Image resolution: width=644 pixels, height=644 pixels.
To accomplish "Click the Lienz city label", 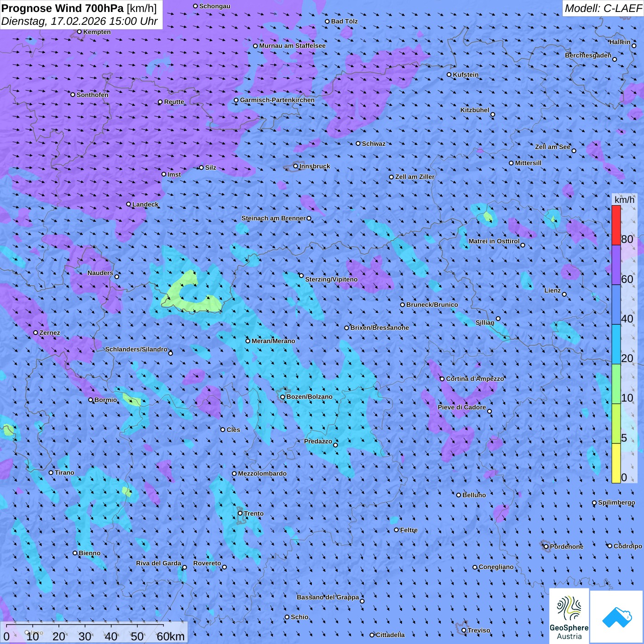I will [552, 290].
